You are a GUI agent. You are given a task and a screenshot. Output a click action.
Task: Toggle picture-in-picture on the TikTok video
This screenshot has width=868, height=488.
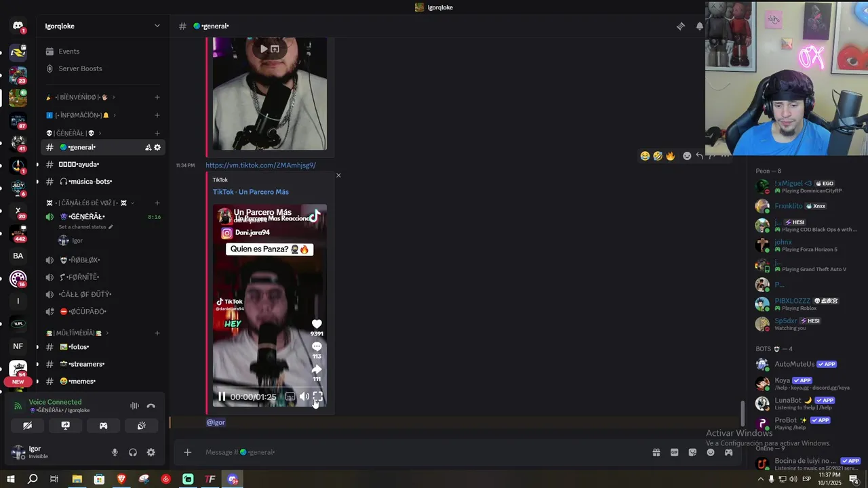290,396
